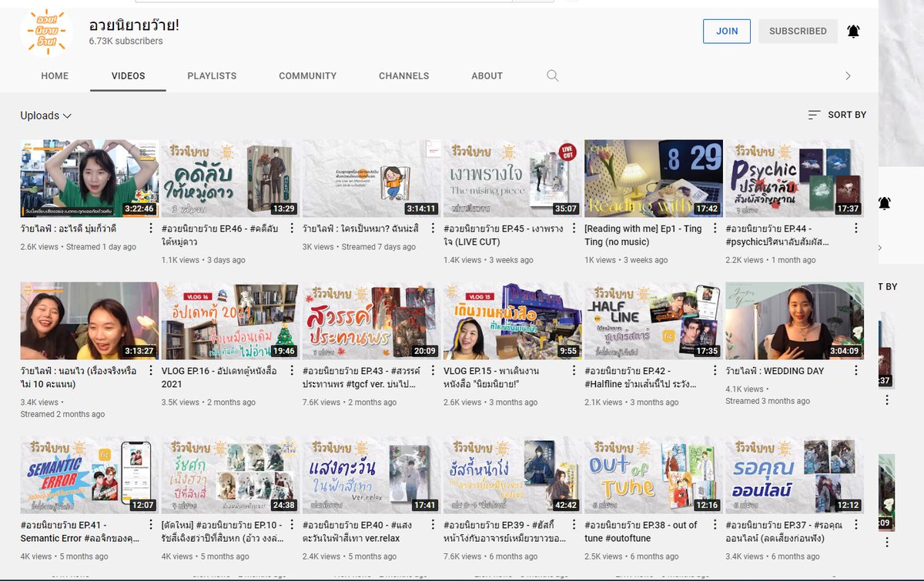Play the VLOG 15 book fair thumbnail
The image size is (924, 581).
coord(512,321)
